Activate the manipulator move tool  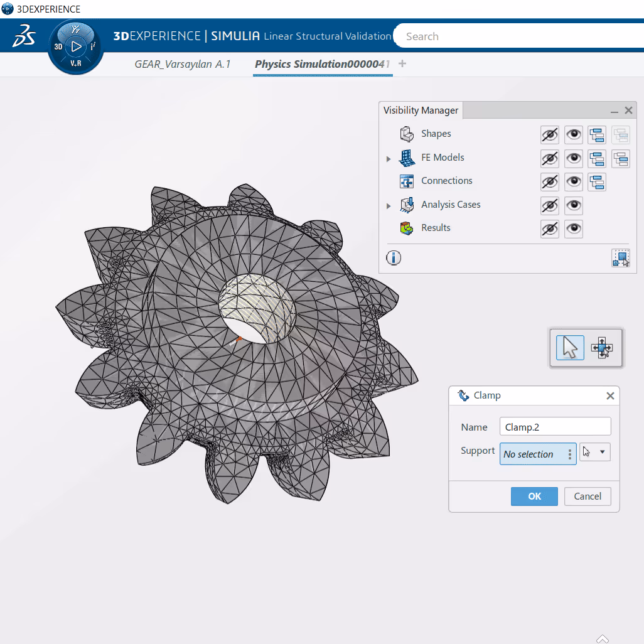[602, 348]
